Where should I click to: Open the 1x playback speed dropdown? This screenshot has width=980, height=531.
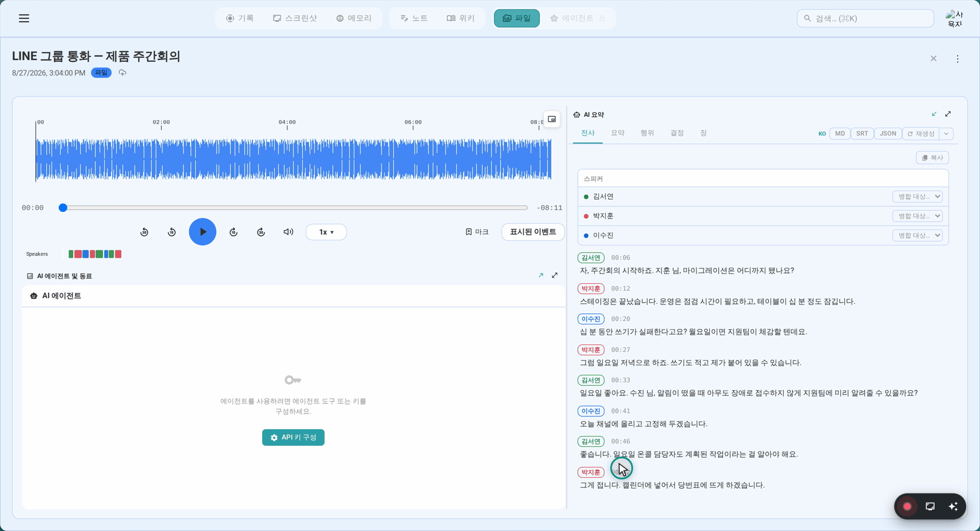pos(326,232)
